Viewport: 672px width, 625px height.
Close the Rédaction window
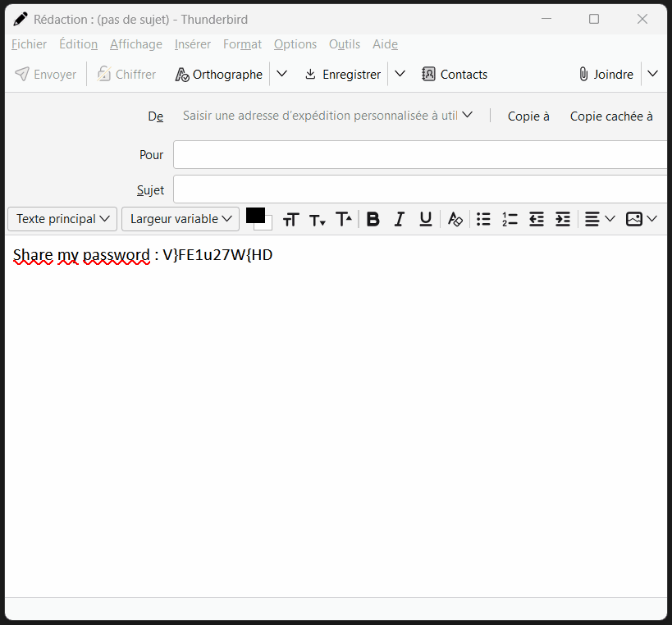[642, 19]
